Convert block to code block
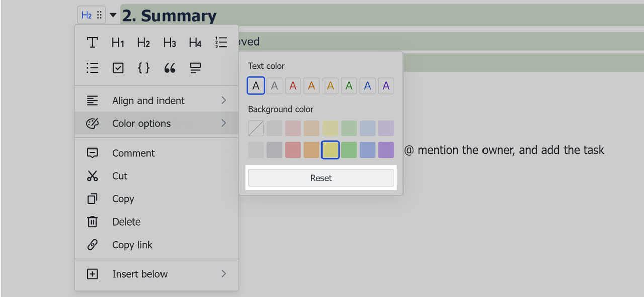 (x=144, y=68)
